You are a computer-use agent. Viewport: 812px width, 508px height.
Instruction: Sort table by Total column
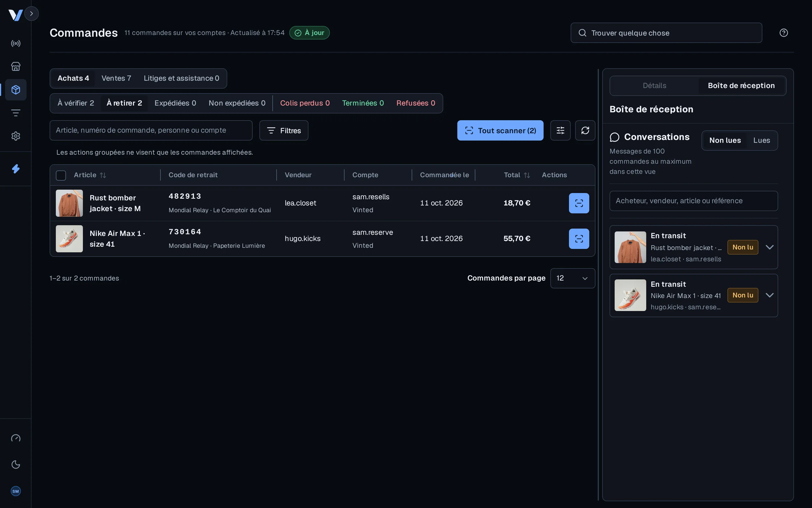(x=517, y=175)
